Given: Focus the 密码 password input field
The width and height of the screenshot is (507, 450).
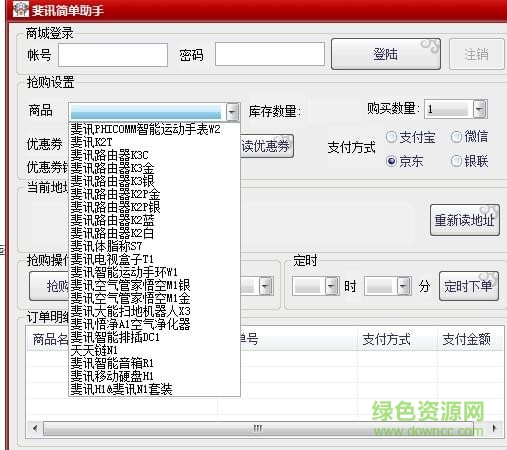Looking at the screenshot, I should [270, 54].
